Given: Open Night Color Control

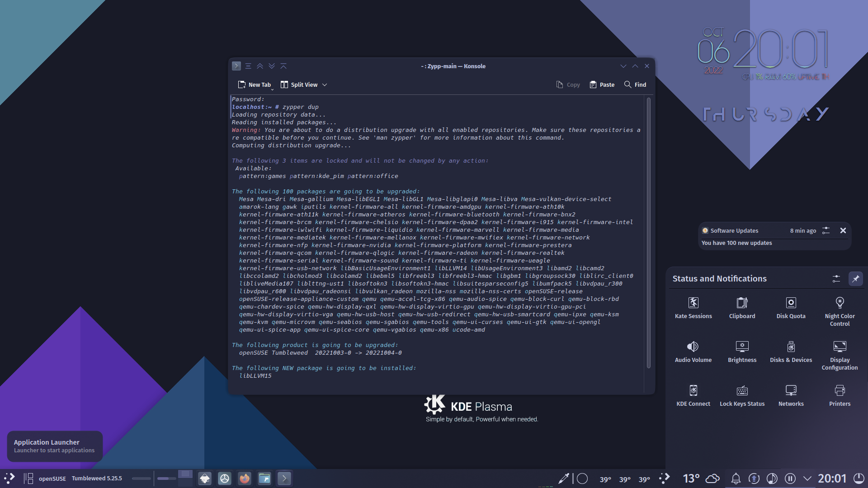Looking at the screenshot, I should click(x=840, y=311).
